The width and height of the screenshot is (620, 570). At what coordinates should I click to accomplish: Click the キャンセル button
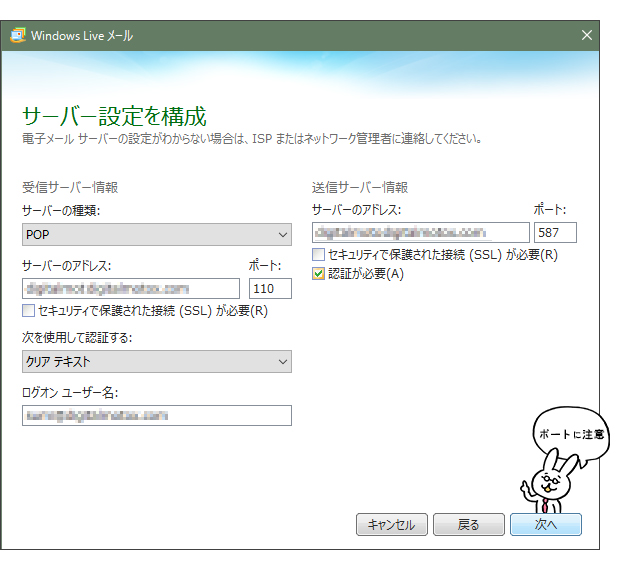pyautogui.click(x=392, y=525)
